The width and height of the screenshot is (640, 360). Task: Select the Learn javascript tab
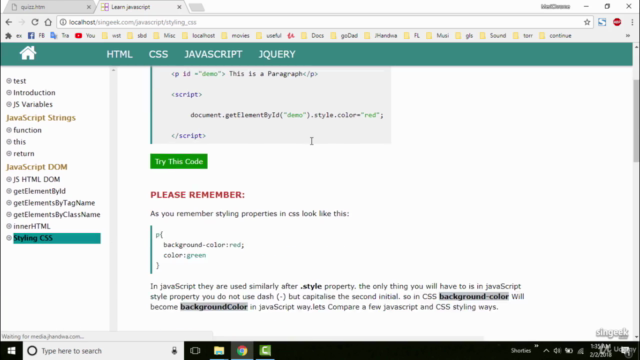pyautogui.click(x=139, y=7)
